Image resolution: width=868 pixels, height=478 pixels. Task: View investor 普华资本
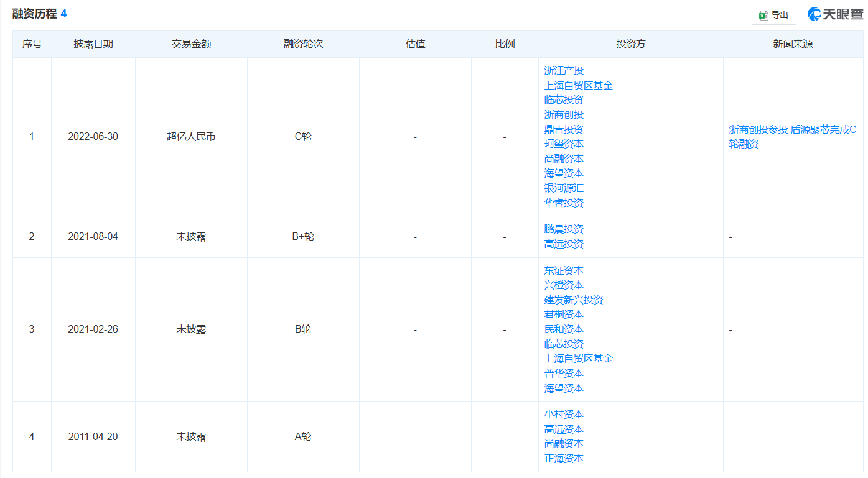pyautogui.click(x=564, y=373)
